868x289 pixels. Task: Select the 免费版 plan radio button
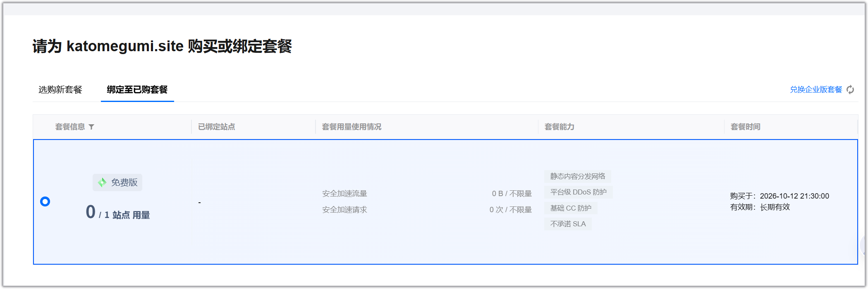pos(45,201)
